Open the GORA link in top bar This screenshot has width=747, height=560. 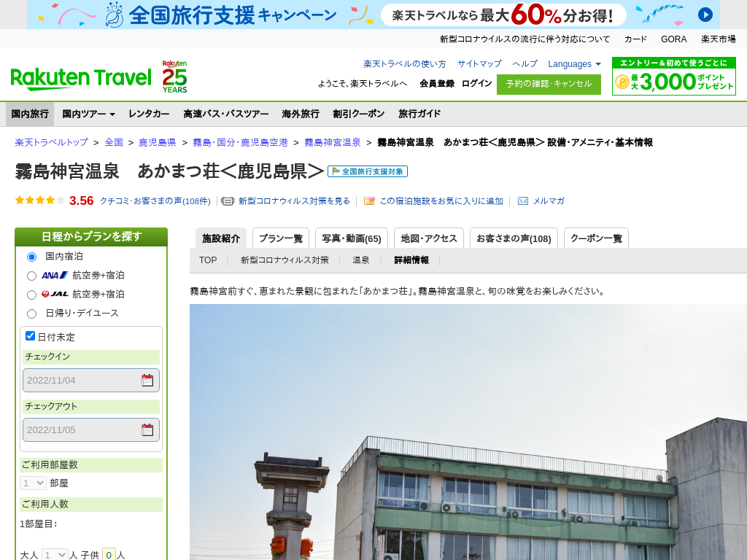pyautogui.click(x=673, y=39)
